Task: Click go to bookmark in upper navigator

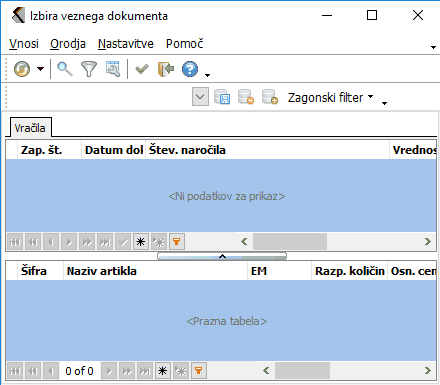Action: coord(159,241)
